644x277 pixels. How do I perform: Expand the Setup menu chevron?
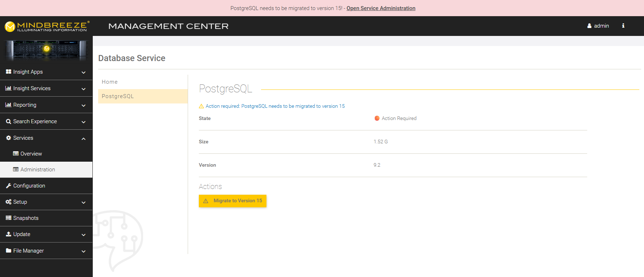83,202
